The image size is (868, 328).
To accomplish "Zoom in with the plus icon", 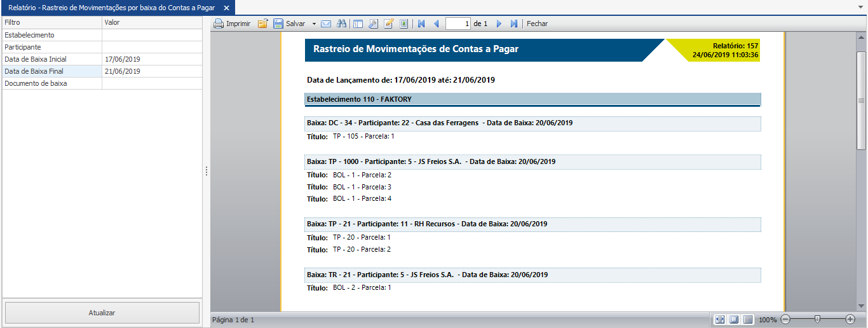I will pos(850,319).
